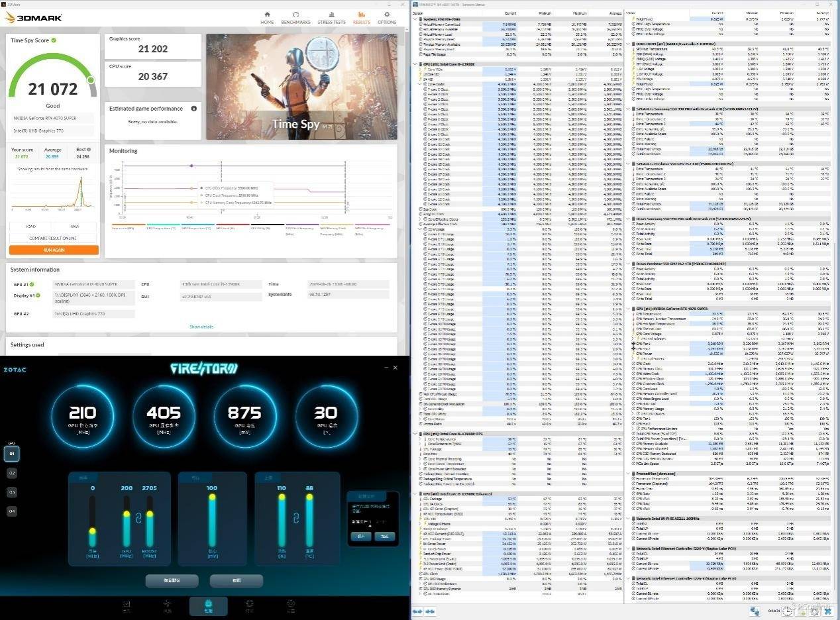The image size is (840, 620).
Task: Click the Time Spy benchmark thumbnail image
Action: [x=301, y=87]
